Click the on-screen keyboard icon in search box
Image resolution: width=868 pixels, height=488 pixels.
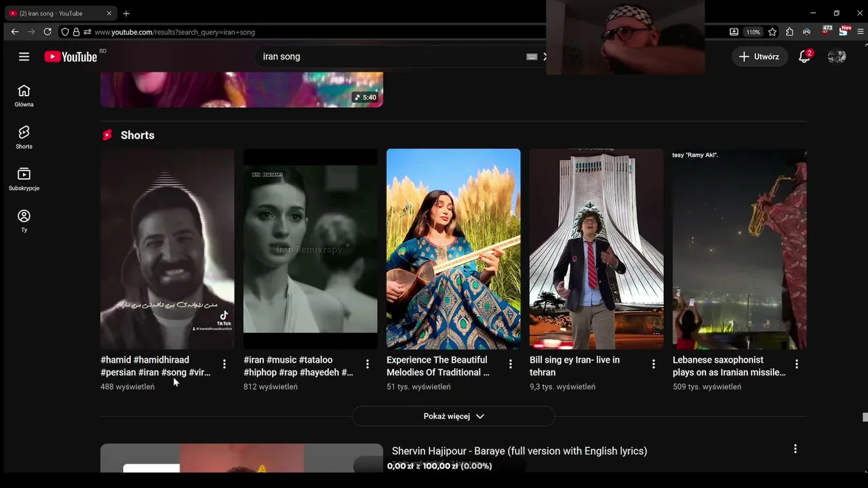coord(532,57)
